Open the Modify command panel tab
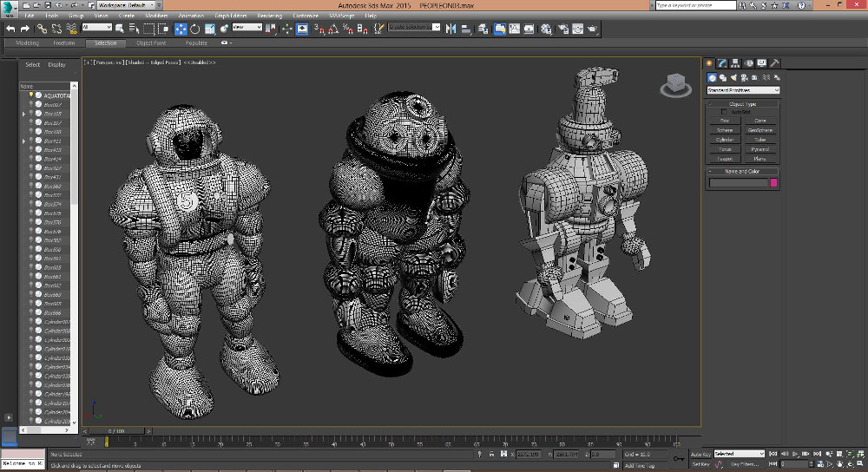The image size is (868, 472). [x=722, y=63]
